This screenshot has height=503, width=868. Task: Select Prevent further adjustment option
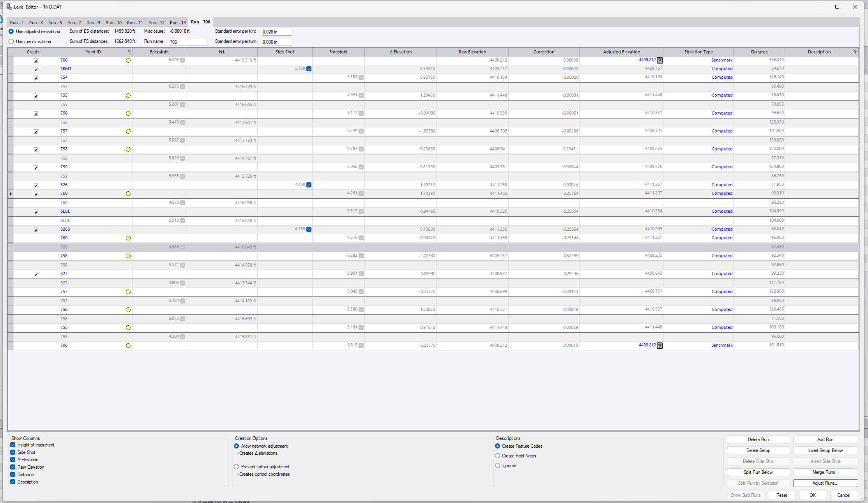[237, 467]
